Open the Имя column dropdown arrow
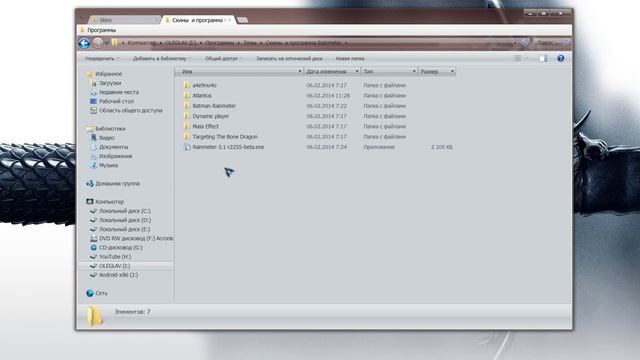 (300, 71)
